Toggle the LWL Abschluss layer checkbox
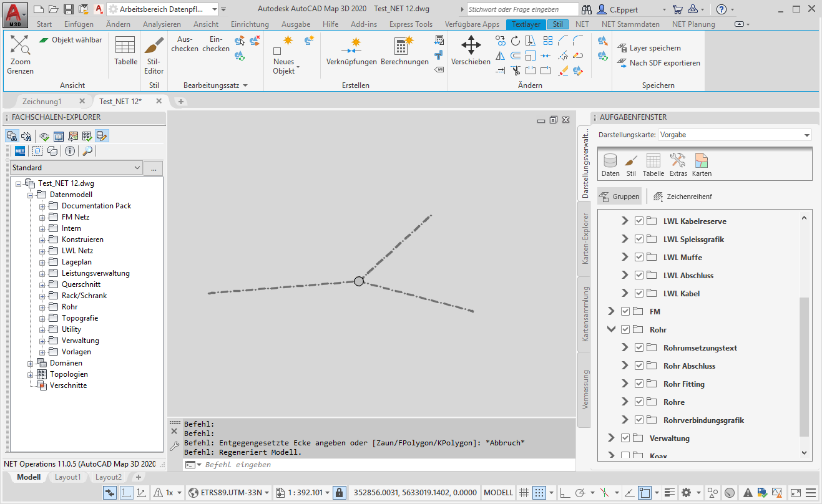 click(639, 276)
